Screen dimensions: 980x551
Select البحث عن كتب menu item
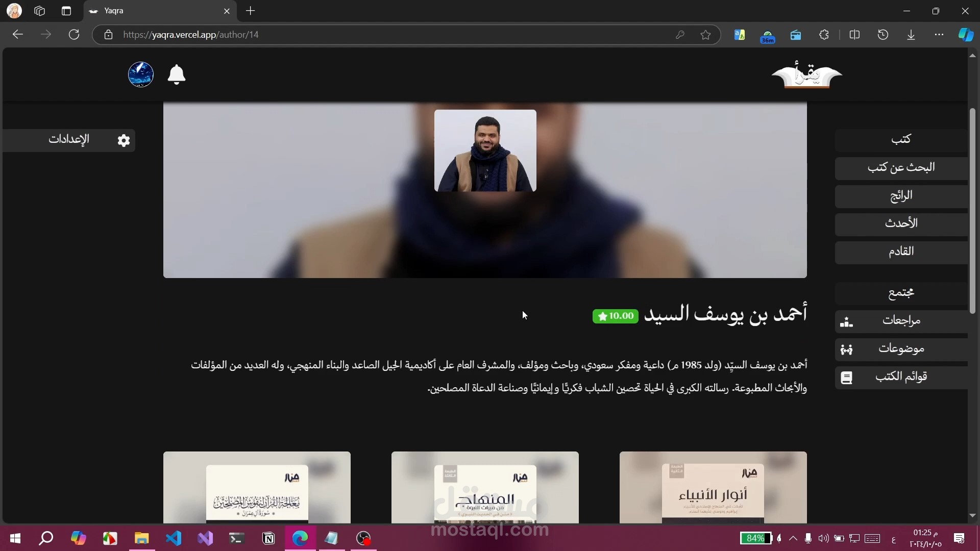[901, 168]
